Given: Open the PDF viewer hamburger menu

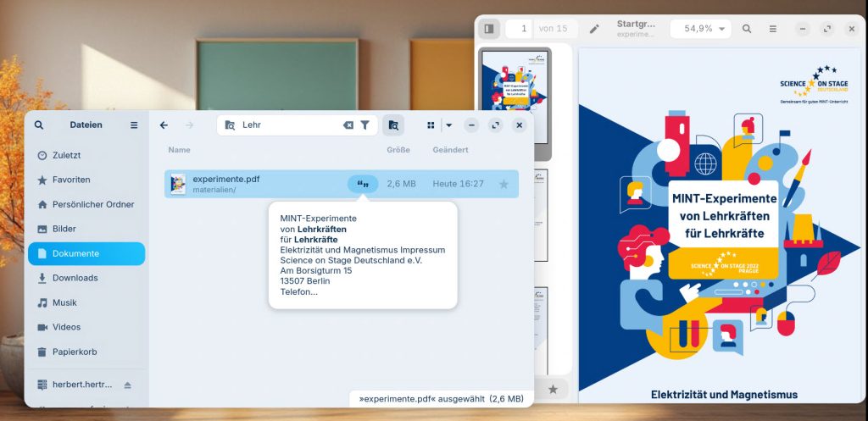Looking at the screenshot, I should [x=773, y=29].
